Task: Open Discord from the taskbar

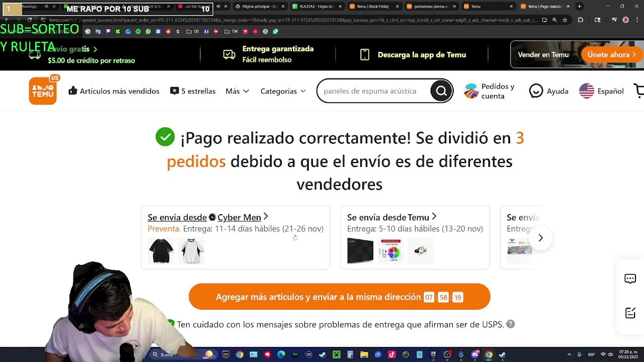Action: (x=475, y=355)
